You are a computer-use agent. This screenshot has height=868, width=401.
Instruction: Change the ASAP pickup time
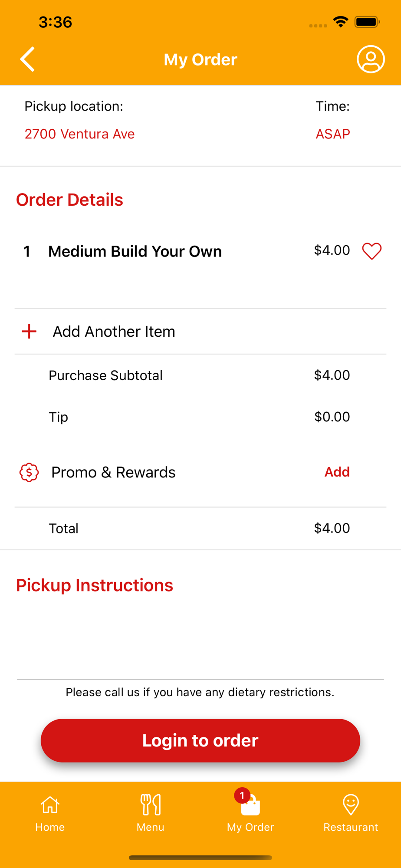(333, 134)
